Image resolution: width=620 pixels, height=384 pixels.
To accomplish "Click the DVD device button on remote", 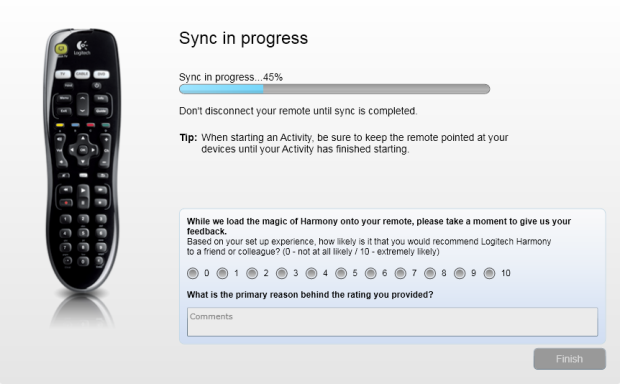I will pos(101,74).
